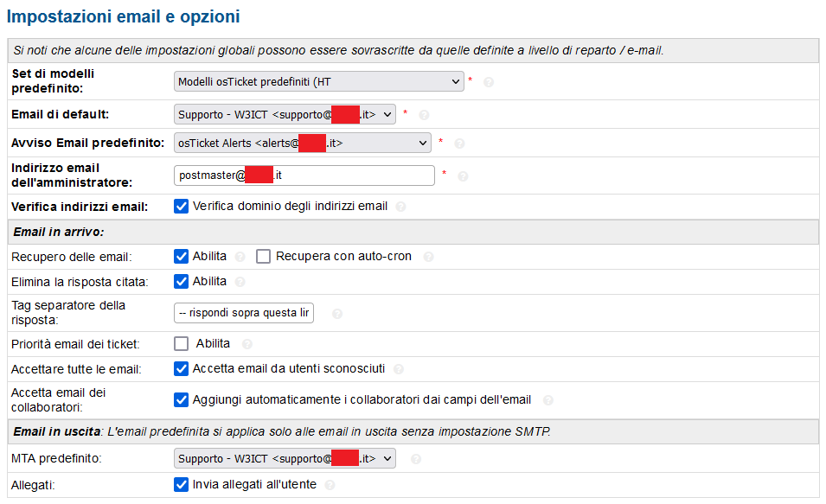Click the postmaster admin email input field
This screenshot has height=504, width=826.
tap(304, 175)
